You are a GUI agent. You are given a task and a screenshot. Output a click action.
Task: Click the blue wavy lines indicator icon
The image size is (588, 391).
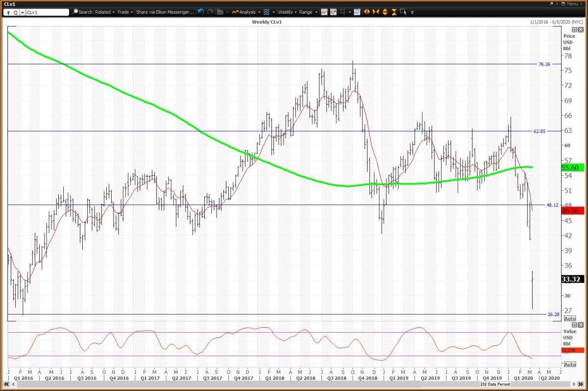pos(267,12)
